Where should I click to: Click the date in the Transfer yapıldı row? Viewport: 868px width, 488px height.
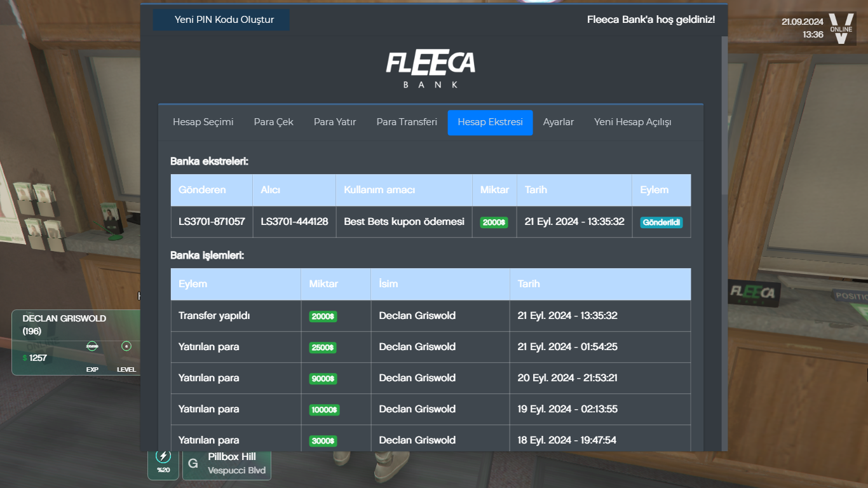coord(567,316)
